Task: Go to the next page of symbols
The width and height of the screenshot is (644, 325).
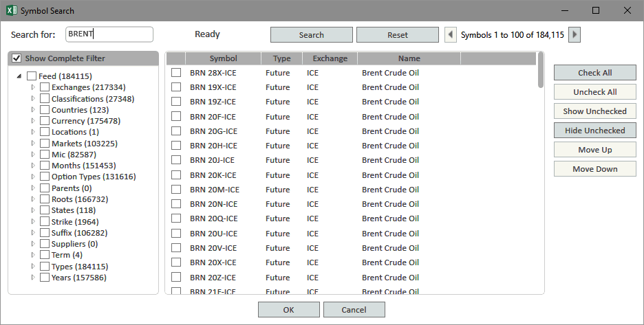Action: (x=575, y=35)
